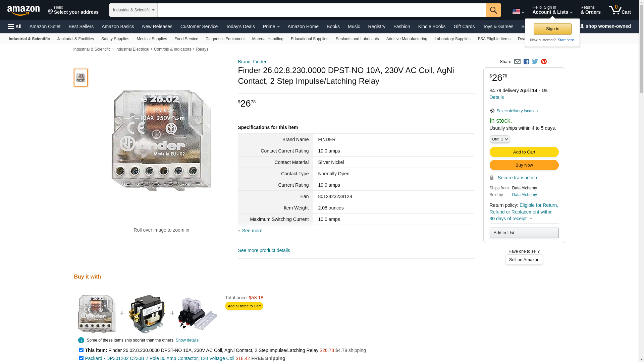Open Today's Deals in the nav bar
The image size is (644, 362).
point(240,26)
